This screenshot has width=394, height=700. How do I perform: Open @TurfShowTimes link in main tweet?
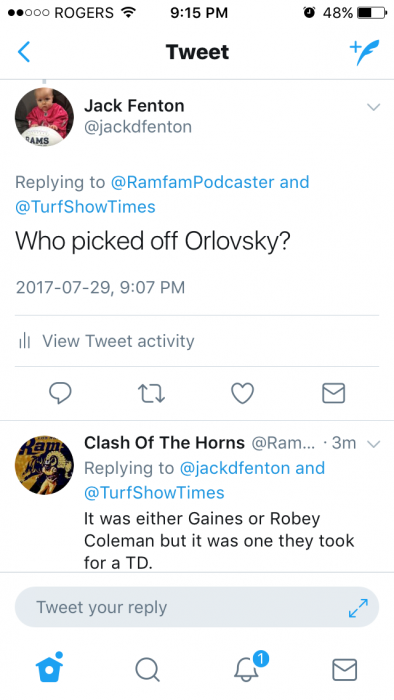pos(85,207)
